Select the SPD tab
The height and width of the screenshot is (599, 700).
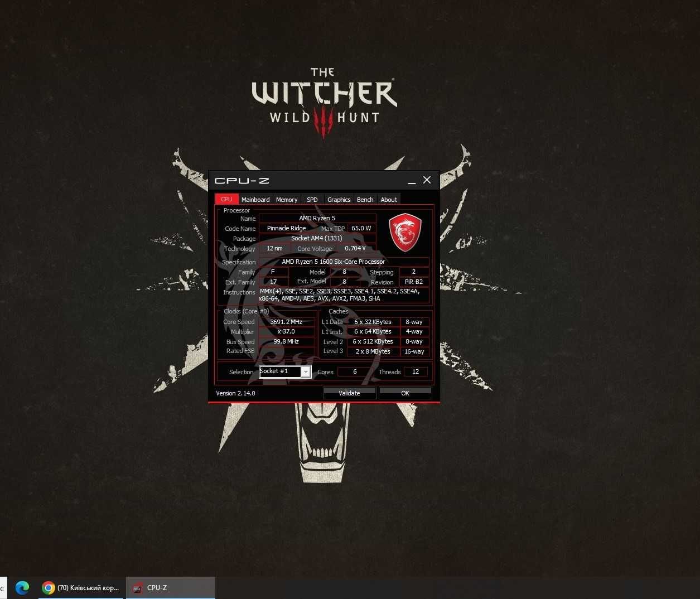(312, 200)
